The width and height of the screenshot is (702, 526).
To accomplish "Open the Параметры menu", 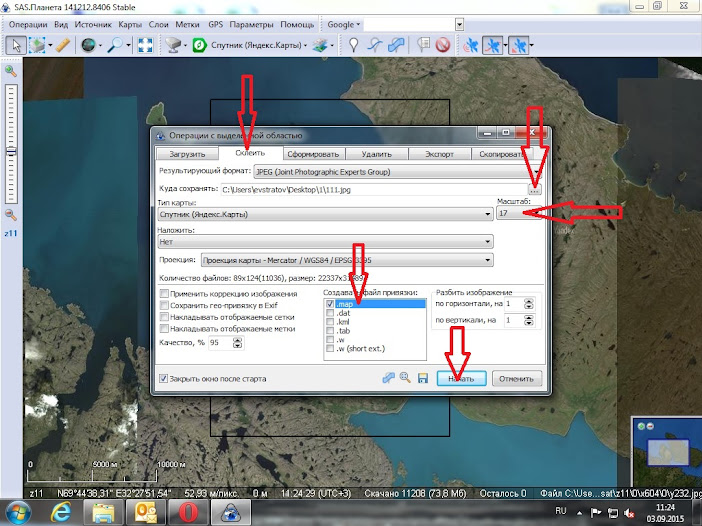I will coord(251,25).
